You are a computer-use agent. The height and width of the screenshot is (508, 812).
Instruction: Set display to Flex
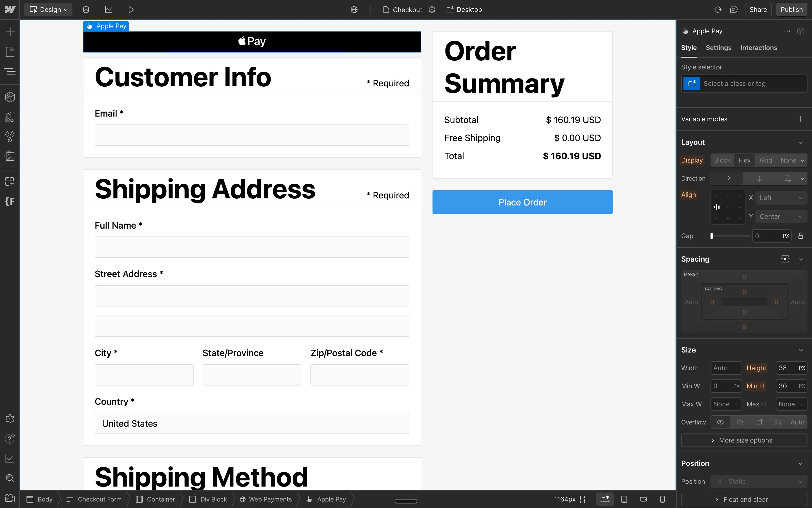[744, 160]
